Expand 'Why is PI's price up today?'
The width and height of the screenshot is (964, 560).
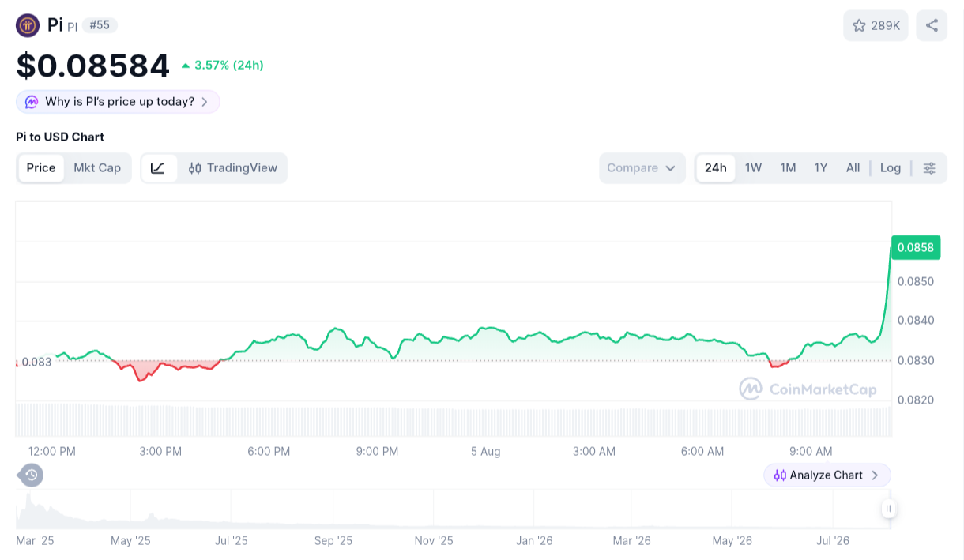tap(118, 102)
